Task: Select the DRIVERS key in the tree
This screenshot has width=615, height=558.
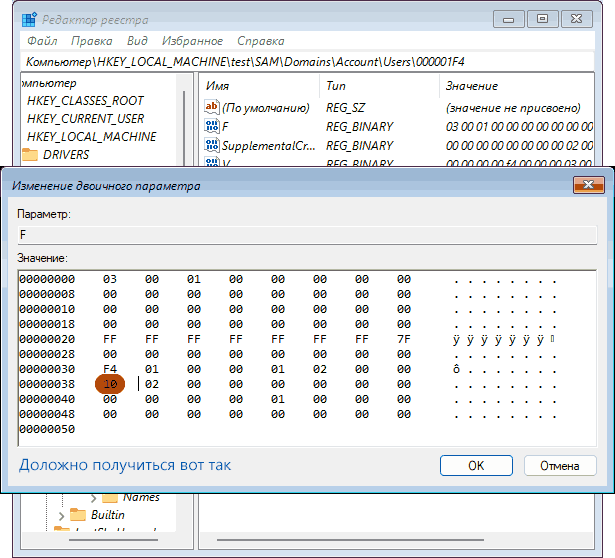Action: [x=66, y=154]
